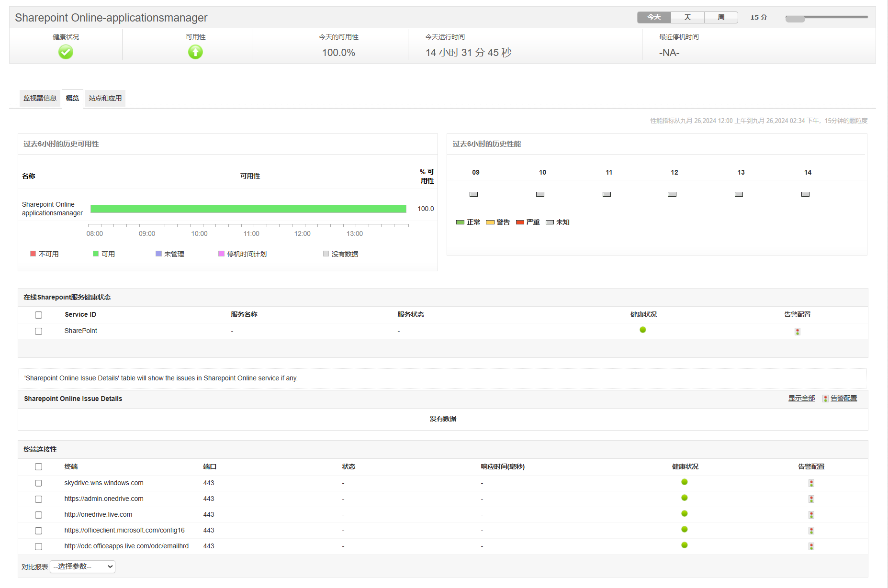This screenshot has height=588, width=888.
Task: Select the 周 time range tab
Action: pyautogui.click(x=721, y=17)
